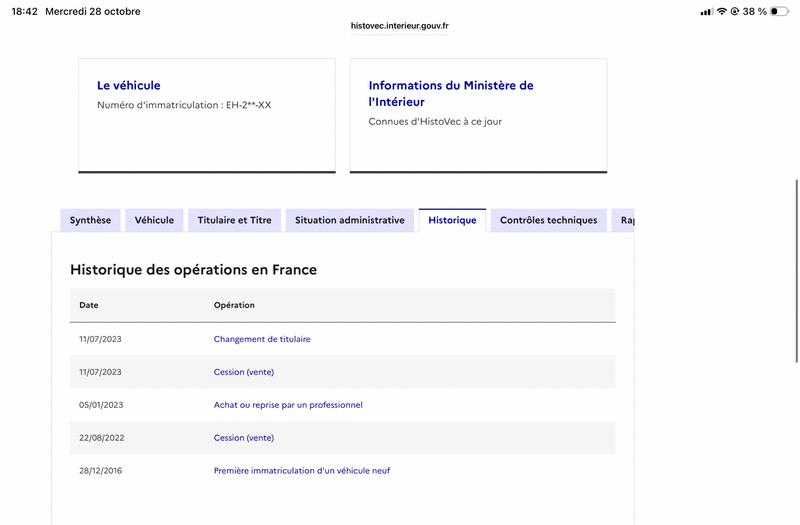Select the Historique tab
Viewport: 800px width, 525px height.
tap(452, 220)
